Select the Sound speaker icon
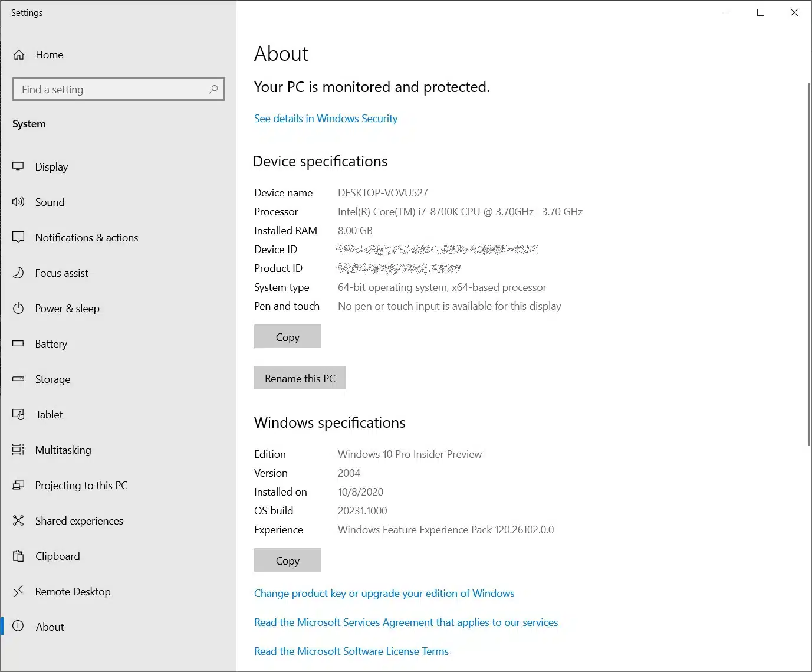Viewport: 812px width, 672px height. tap(18, 202)
